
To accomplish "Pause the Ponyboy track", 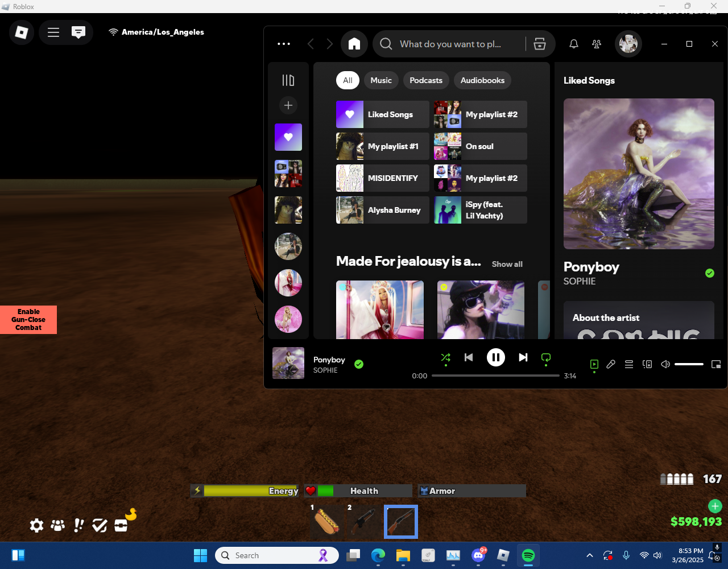I will point(496,357).
